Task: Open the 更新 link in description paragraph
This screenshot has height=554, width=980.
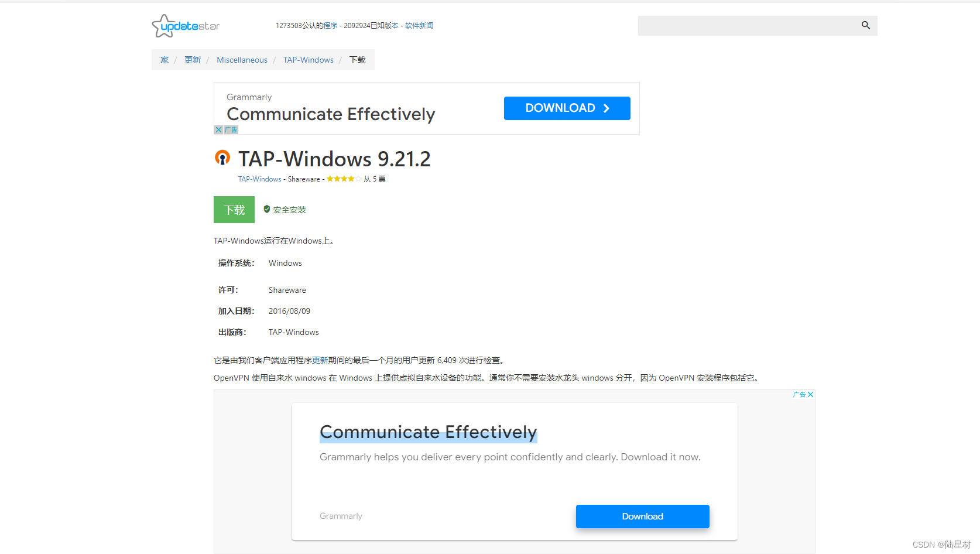Action: (x=320, y=360)
